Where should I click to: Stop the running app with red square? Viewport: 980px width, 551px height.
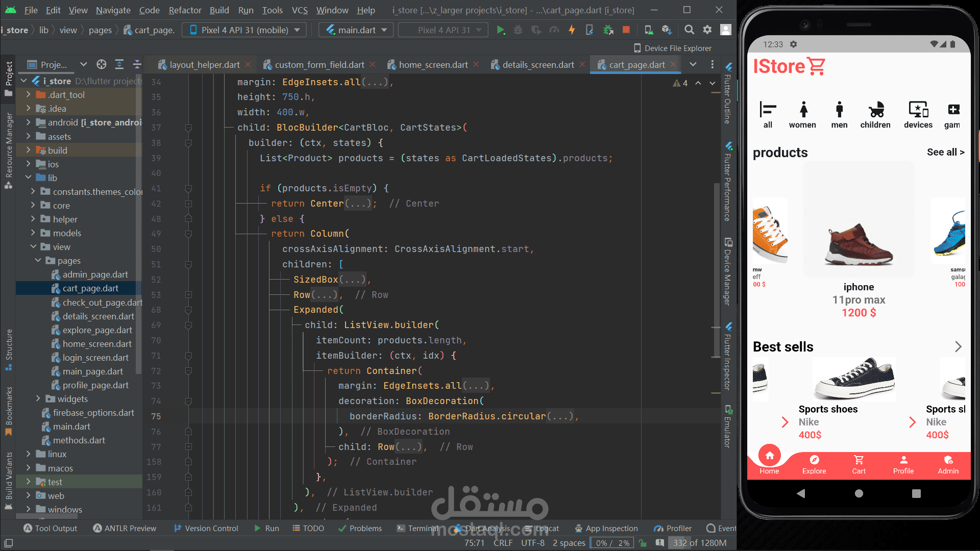[x=626, y=30]
